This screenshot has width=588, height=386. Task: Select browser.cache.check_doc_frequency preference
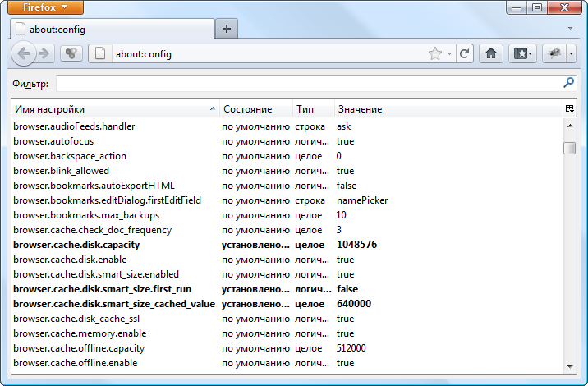(x=287, y=230)
